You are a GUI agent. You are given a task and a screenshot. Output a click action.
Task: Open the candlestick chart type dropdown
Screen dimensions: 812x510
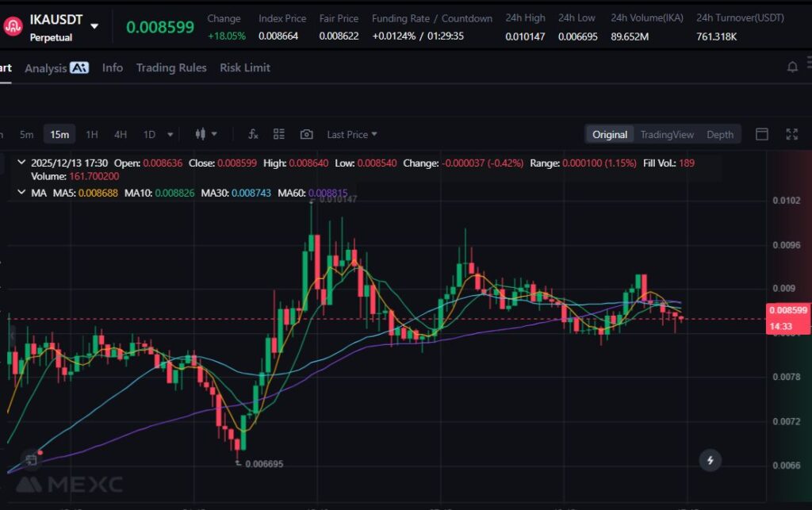(x=205, y=134)
